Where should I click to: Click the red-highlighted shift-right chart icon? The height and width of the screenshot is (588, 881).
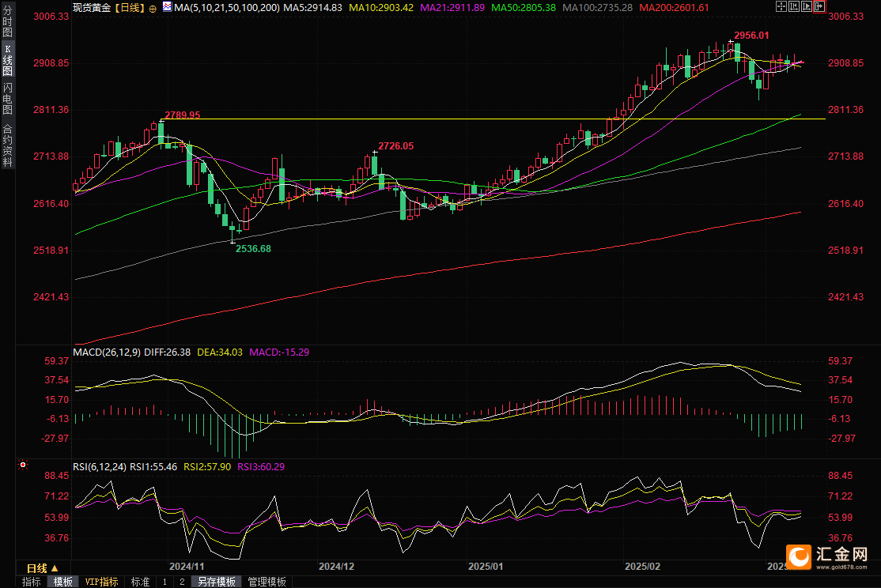(x=819, y=7)
